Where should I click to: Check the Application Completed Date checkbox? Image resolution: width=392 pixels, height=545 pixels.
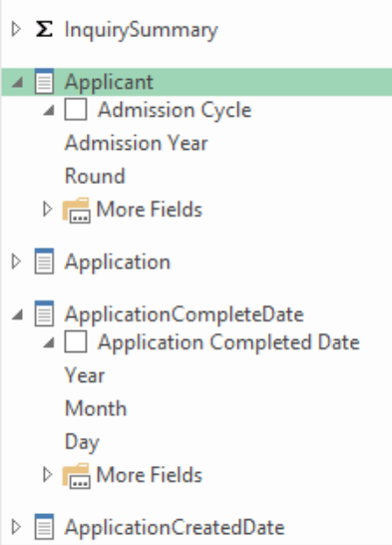point(76,341)
